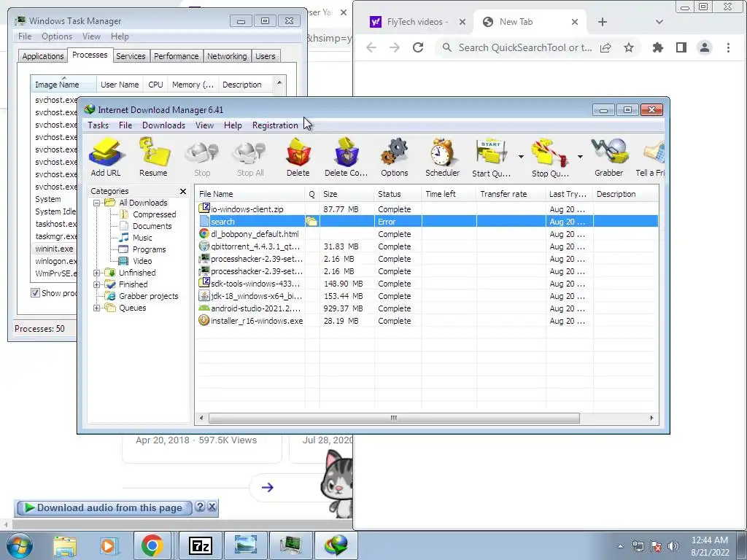Expand the Finished category node
This screenshot has height=560, width=747.
point(96,284)
